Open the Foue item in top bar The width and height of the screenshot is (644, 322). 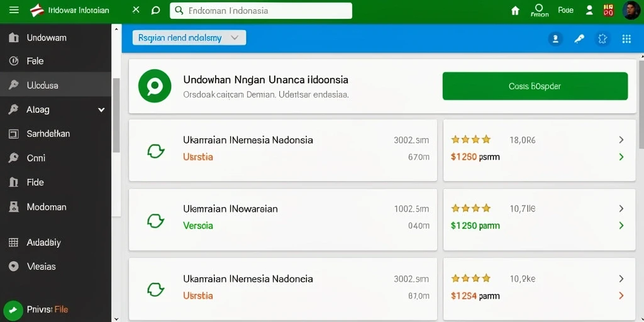point(565,10)
